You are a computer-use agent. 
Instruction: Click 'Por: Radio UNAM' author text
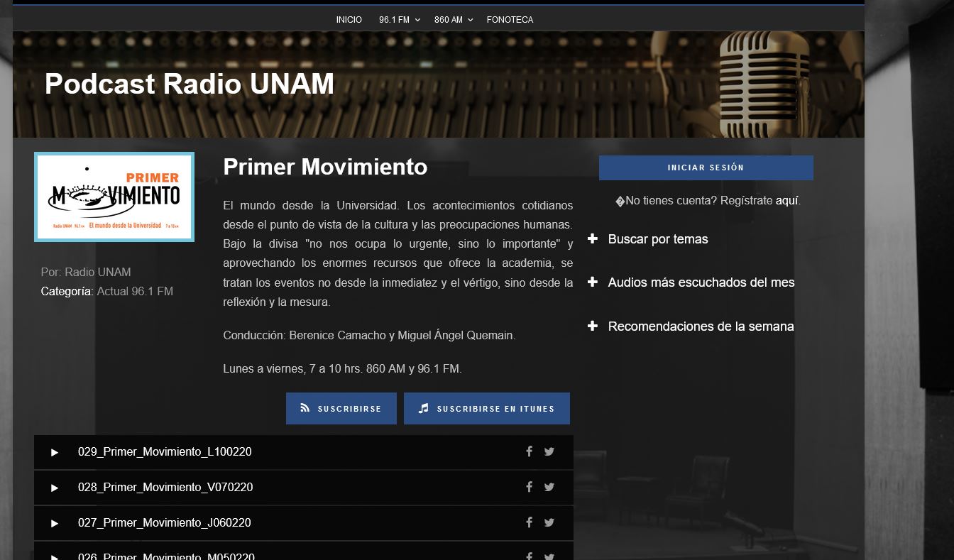(x=86, y=273)
